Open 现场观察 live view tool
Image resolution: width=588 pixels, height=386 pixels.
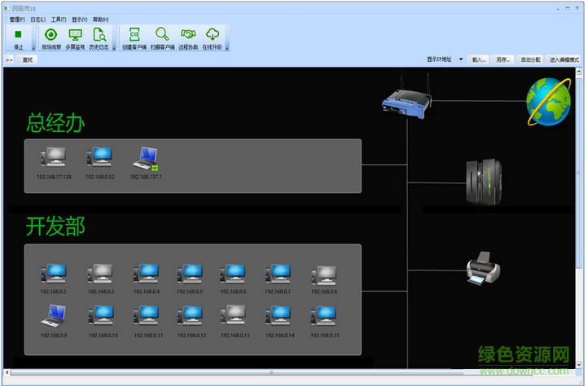pos(50,35)
